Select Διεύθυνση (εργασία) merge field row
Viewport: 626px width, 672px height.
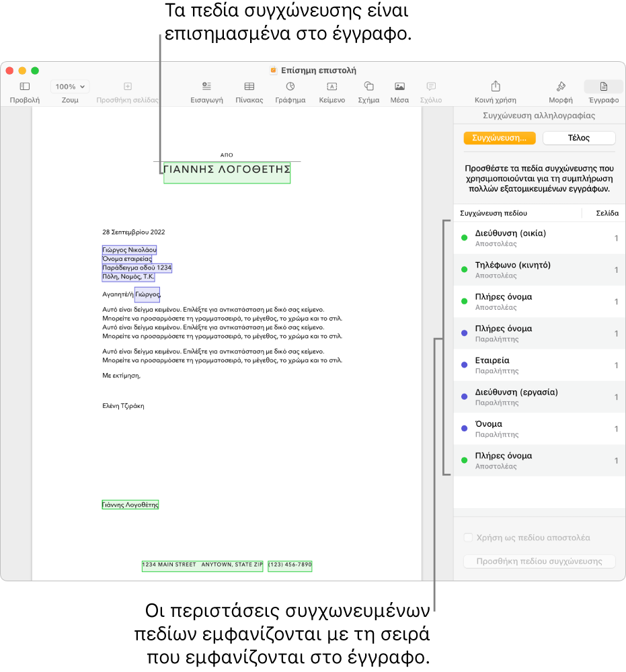pos(539,397)
